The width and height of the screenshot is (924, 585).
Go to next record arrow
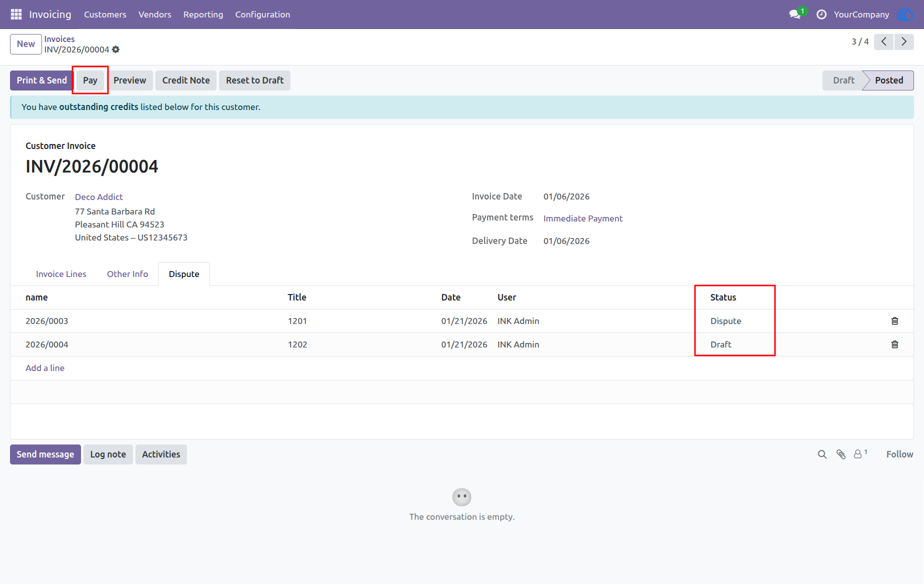[x=904, y=42]
